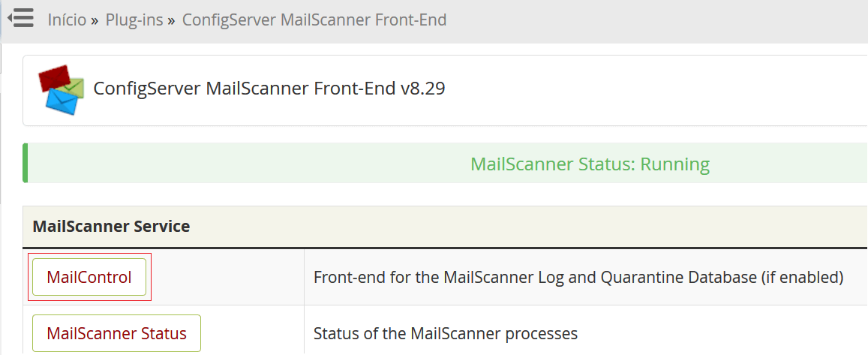This screenshot has height=355, width=868.
Task: Click the green bar edge of the status banner
Action: click(x=25, y=163)
